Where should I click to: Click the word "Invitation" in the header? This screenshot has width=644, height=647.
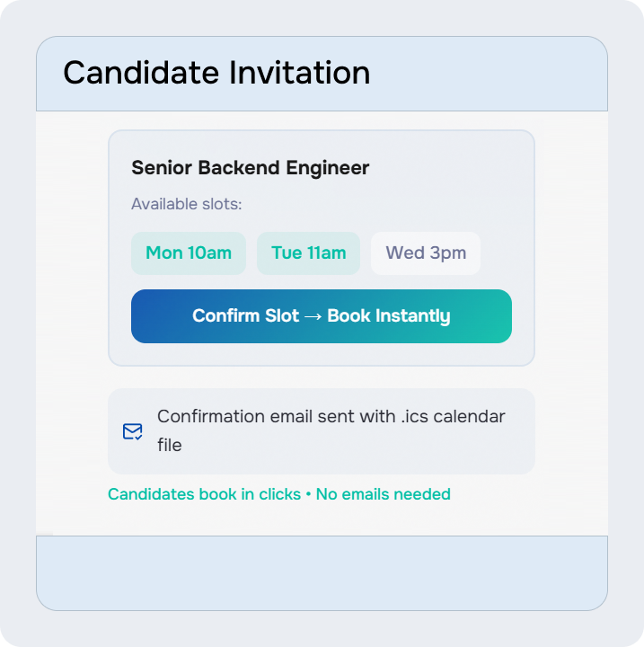[x=300, y=73]
